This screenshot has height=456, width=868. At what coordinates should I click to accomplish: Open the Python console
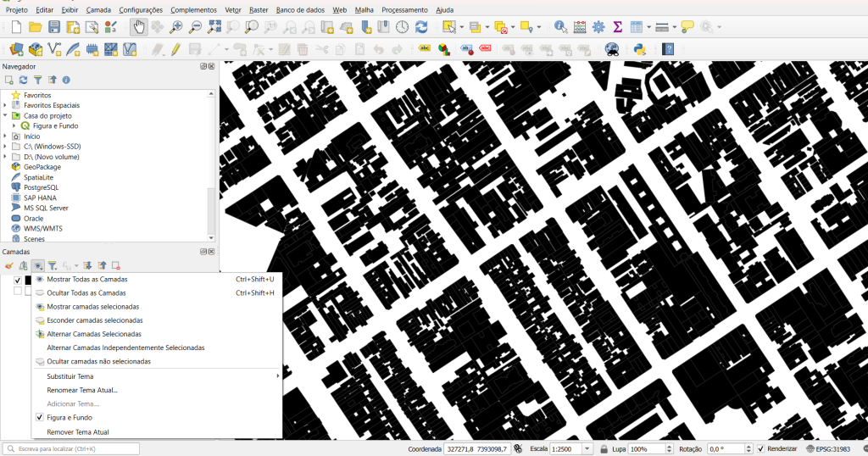[640, 49]
